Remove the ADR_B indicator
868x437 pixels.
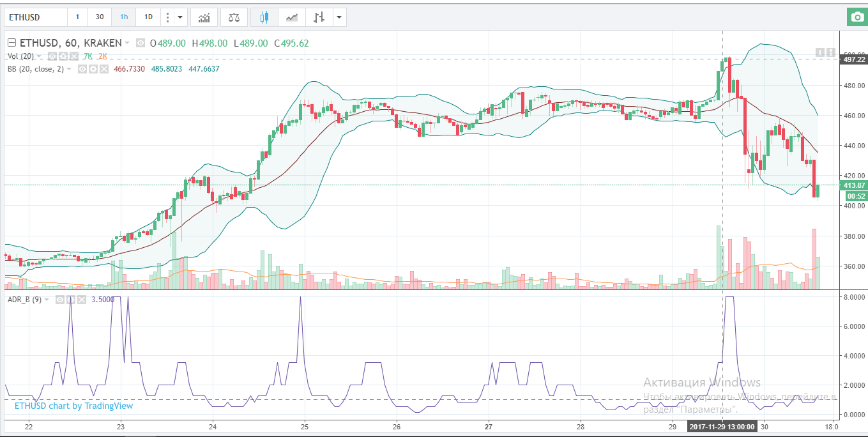(81, 299)
